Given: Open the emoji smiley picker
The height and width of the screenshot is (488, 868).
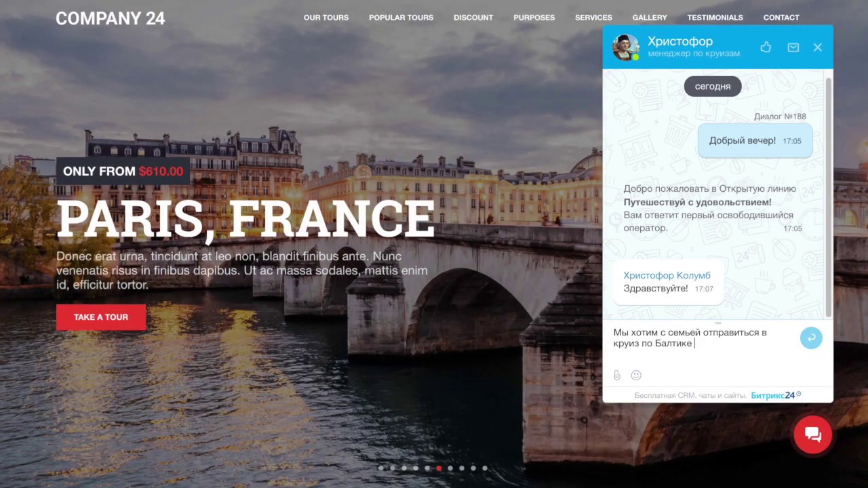Looking at the screenshot, I should tap(636, 375).
